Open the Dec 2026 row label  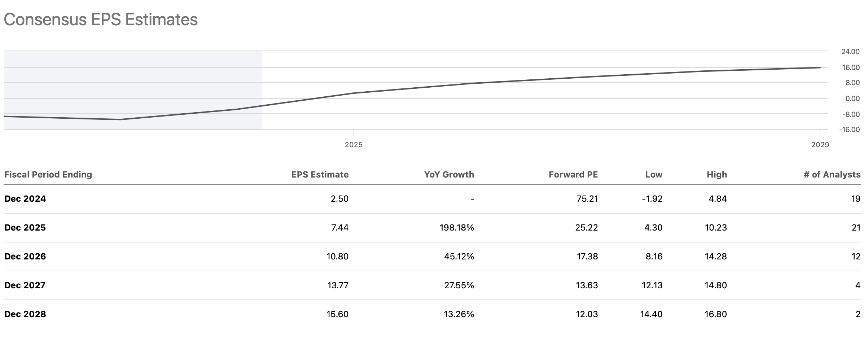tap(25, 257)
